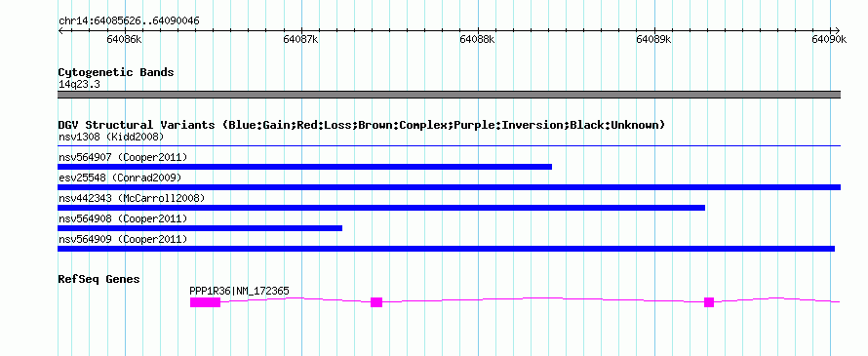Image resolution: width=868 pixels, height=356 pixels.
Task: Open variant label nsv1308 (Kidd2008)
Action: (x=111, y=137)
